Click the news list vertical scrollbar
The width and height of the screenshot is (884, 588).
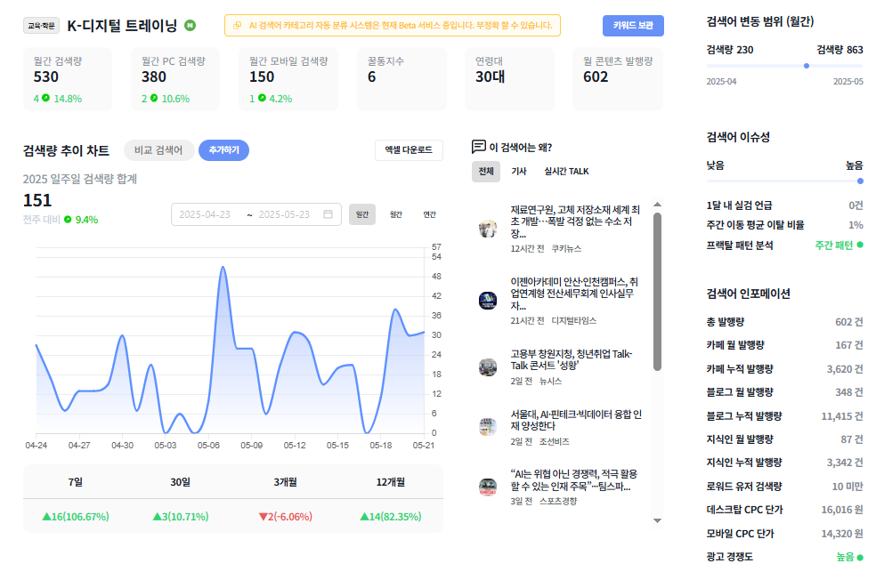657,292
